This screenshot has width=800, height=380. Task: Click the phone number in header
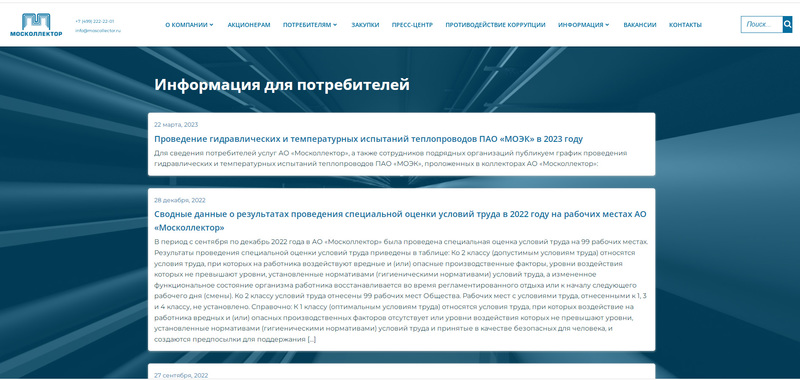pos(94,21)
